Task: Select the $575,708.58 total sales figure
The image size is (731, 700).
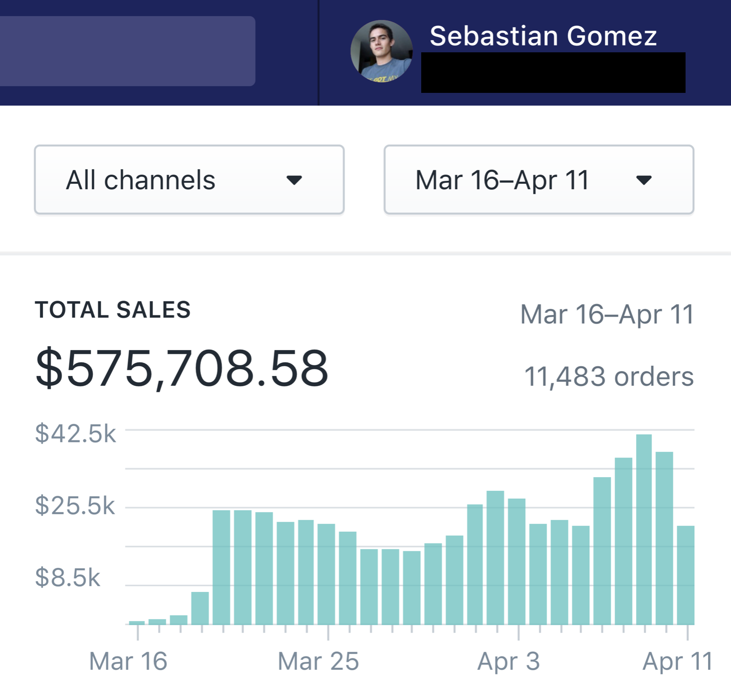Action: click(x=182, y=368)
